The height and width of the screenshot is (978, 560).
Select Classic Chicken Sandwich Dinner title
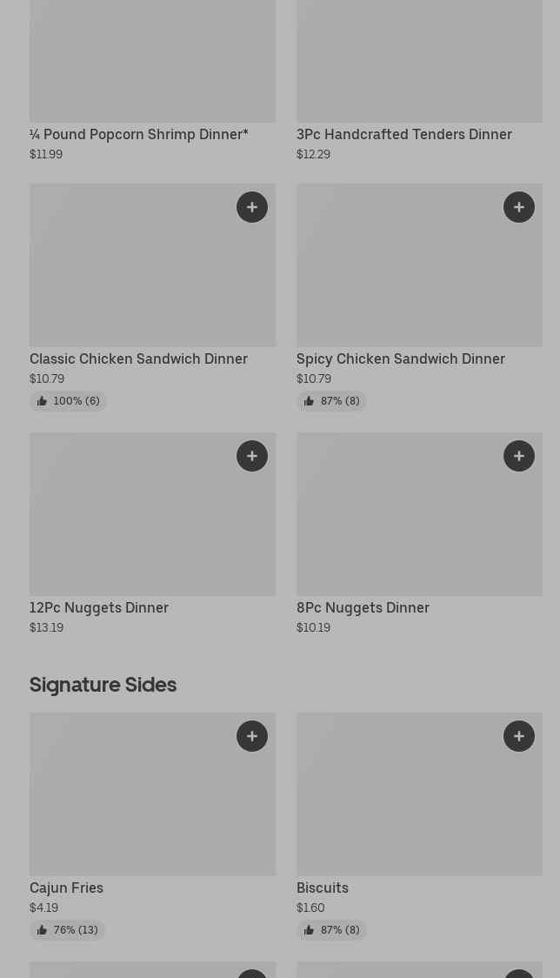point(139,358)
